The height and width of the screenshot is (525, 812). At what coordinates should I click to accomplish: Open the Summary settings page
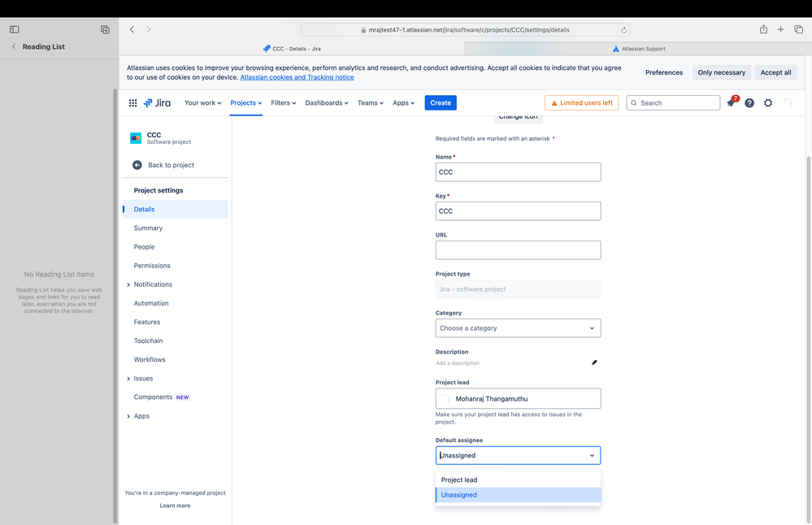pyautogui.click(x=175, y=228)
